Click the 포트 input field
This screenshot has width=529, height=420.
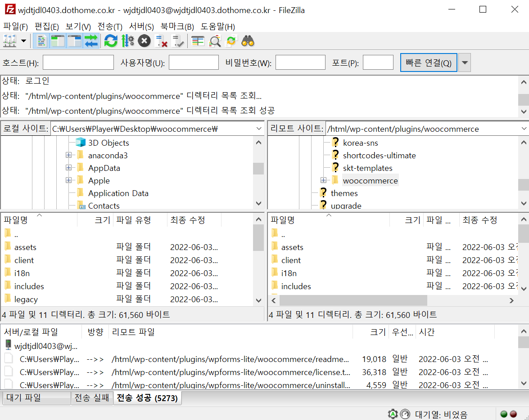tap(378, 63)
